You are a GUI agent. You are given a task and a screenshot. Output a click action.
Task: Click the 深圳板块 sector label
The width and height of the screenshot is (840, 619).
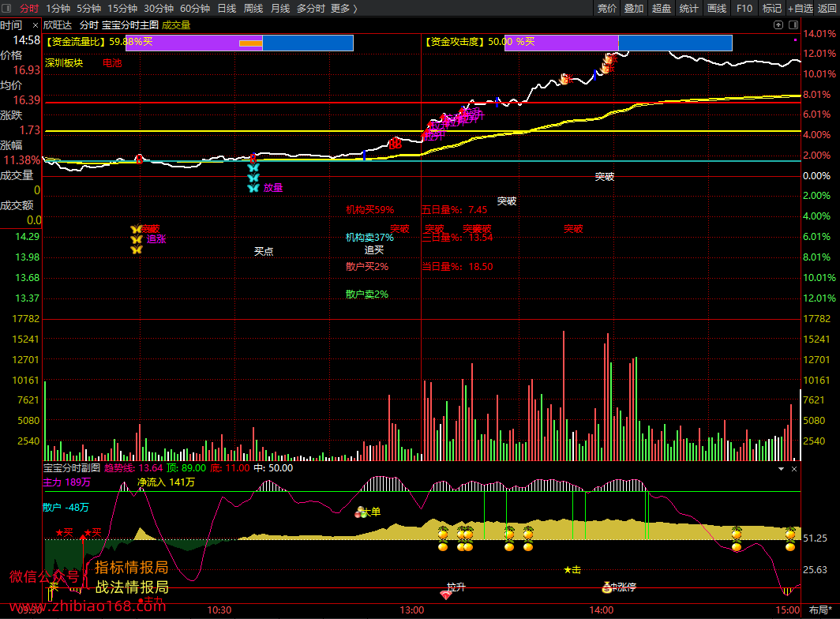click(x=64, y=63)
